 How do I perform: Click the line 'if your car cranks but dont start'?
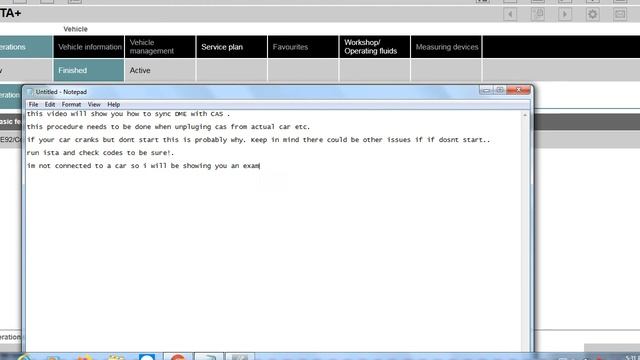[x=258, y=140]
